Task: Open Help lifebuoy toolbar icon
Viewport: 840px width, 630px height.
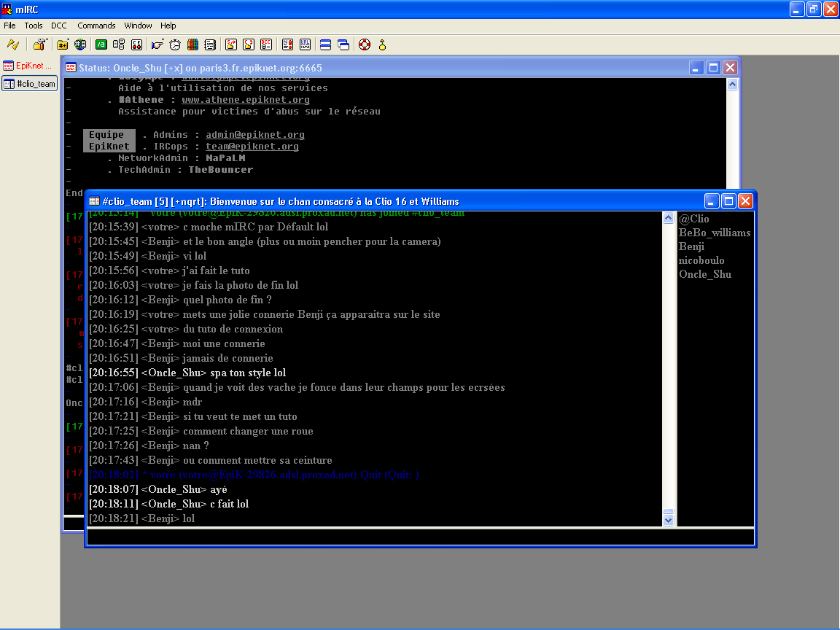Action: [365, 45]
